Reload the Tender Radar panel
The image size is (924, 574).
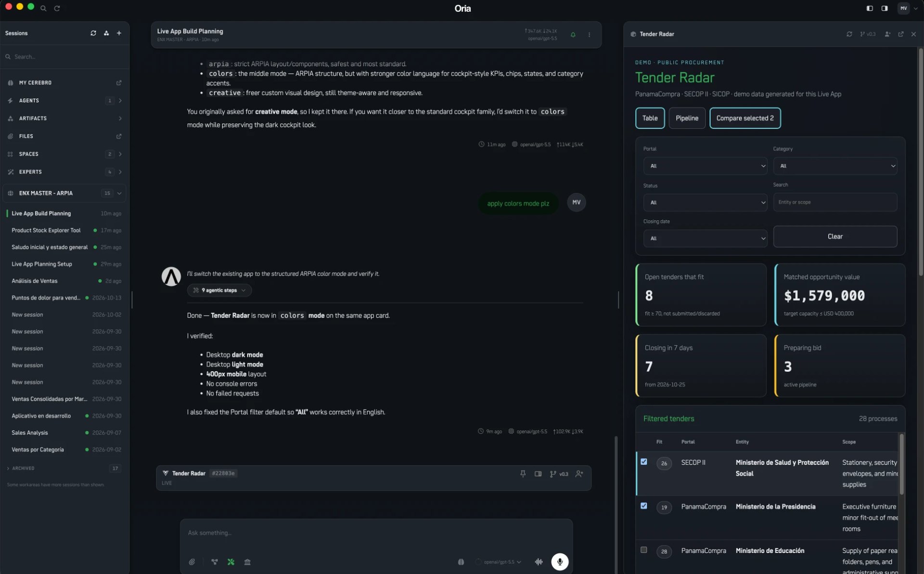(849, 34)
